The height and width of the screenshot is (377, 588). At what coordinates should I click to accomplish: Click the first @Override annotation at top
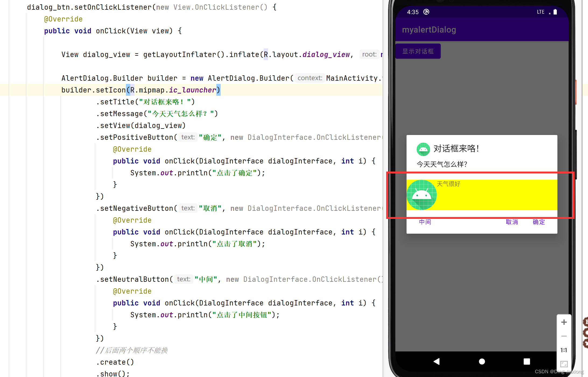click(63, 19)
